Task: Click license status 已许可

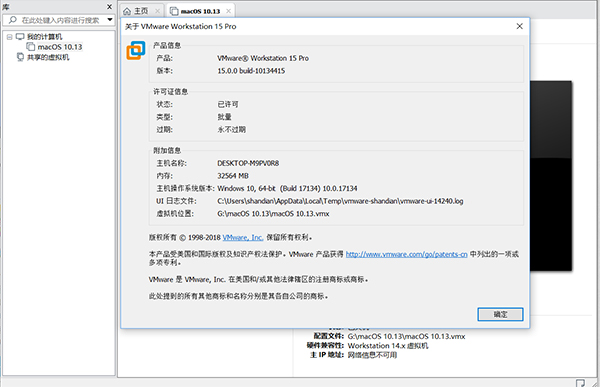Action: pyautogui.click(x=228, y=104)
